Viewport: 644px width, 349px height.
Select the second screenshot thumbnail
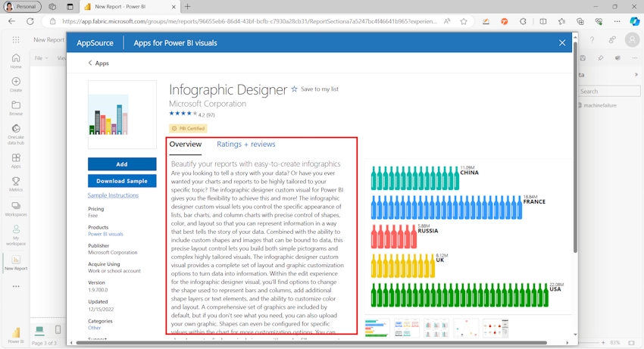pos(407,328)
